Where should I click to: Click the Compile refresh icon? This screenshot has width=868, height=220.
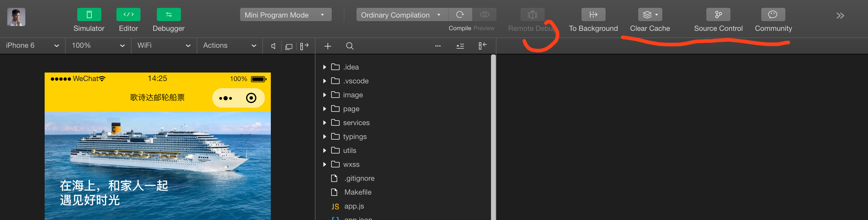460,15
